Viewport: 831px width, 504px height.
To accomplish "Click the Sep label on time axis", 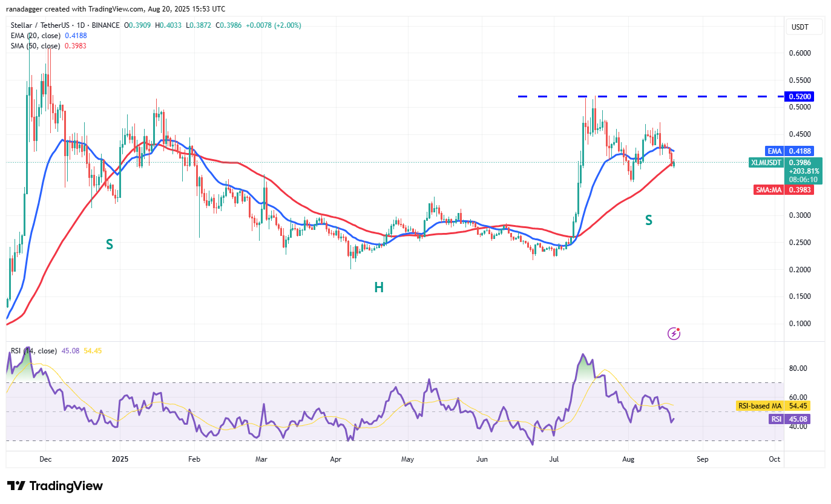I will point(702,459).
